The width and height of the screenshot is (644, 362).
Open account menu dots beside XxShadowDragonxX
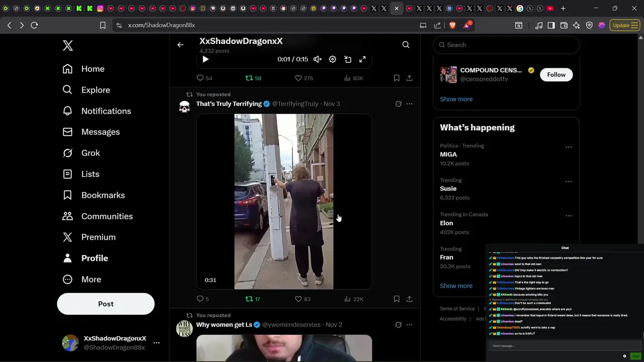coord(156,343)
